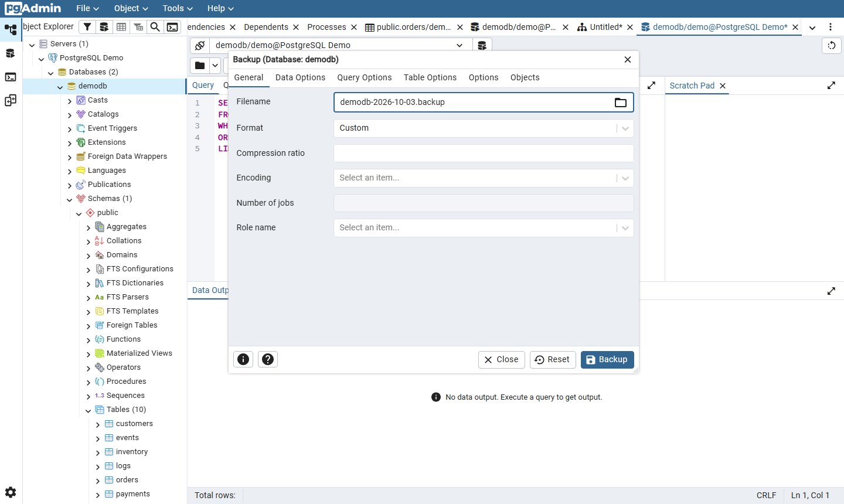Open Query Tool workspace in left sidebar
Viewport: 844px width, 504px height.
click(x=11, y=53)
